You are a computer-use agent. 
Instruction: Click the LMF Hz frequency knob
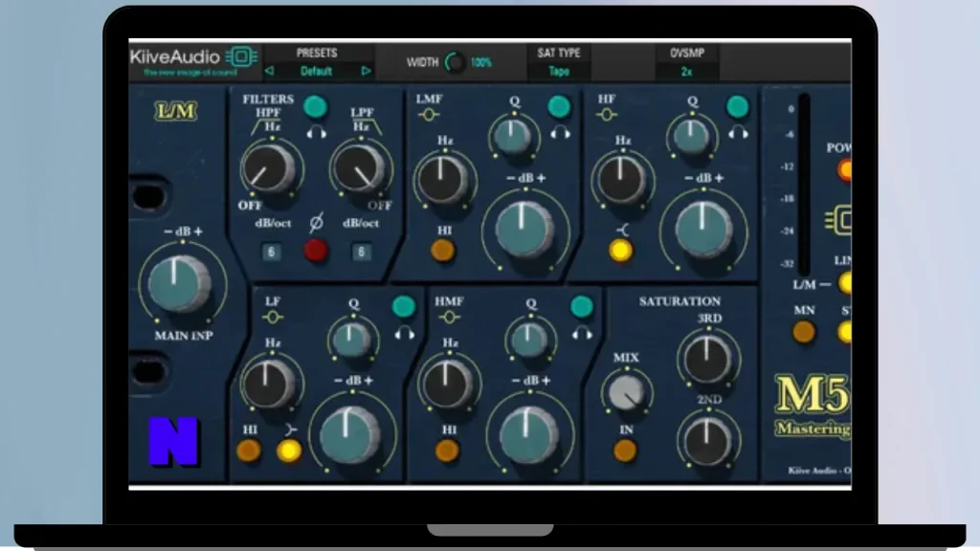pyautogui.click(x=443, y=181)
